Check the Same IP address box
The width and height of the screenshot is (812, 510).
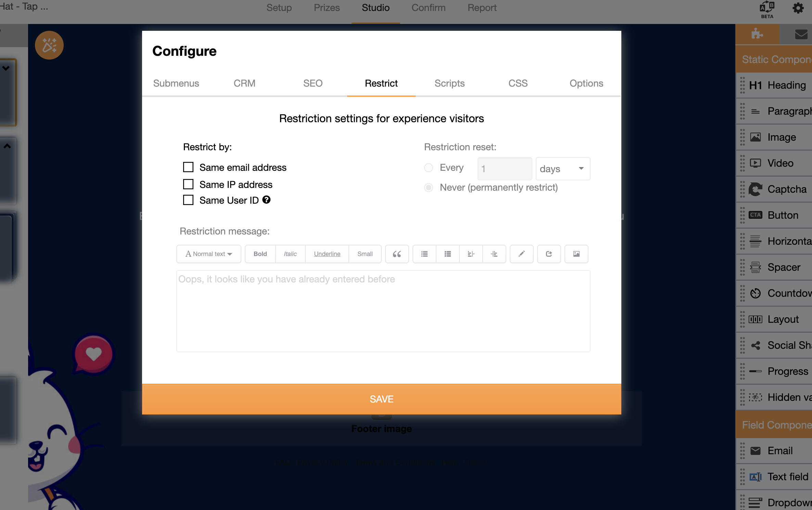click(188, 184)
